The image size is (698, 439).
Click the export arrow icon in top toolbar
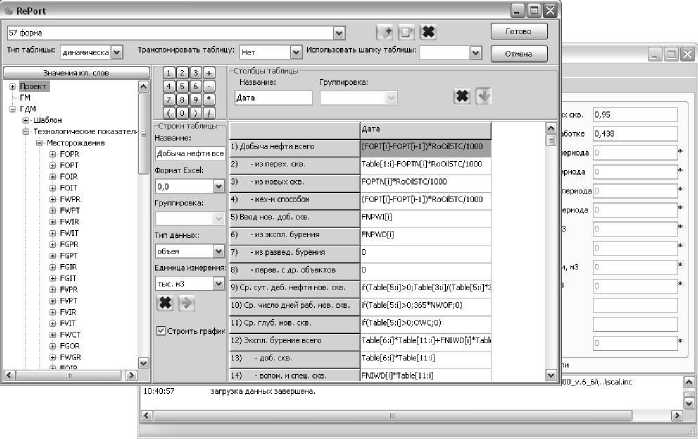click(x=385, y=32)
